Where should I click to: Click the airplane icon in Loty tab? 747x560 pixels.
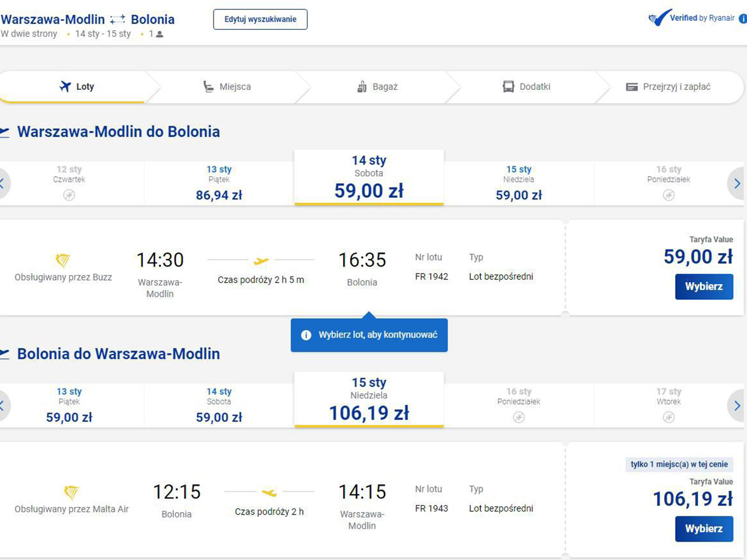65,86
